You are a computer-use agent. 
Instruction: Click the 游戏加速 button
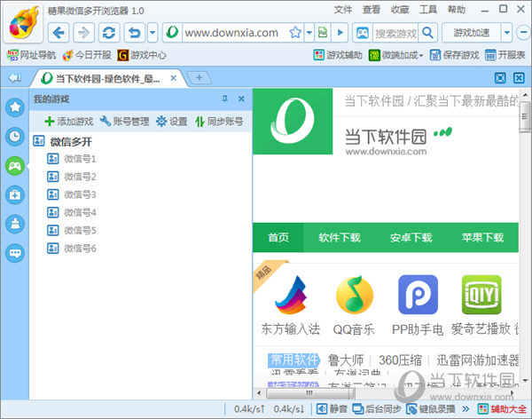(x=472, y=33)
